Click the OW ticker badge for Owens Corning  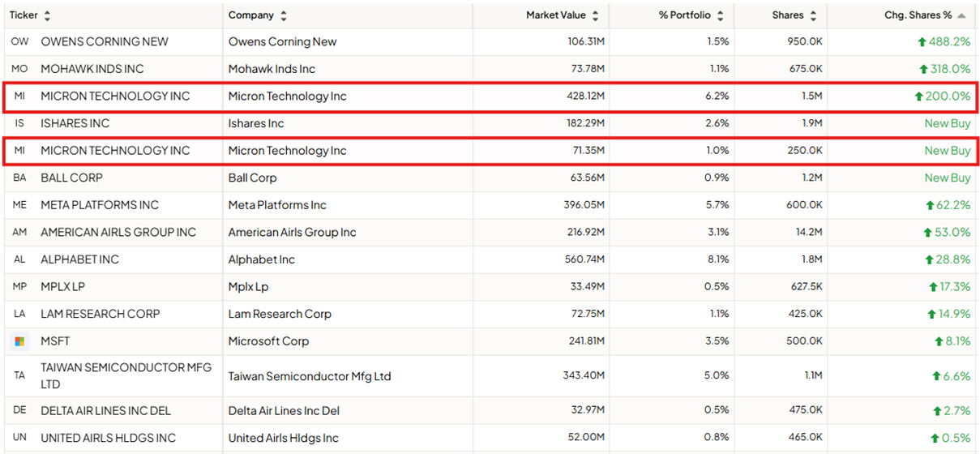coord(19,41)
